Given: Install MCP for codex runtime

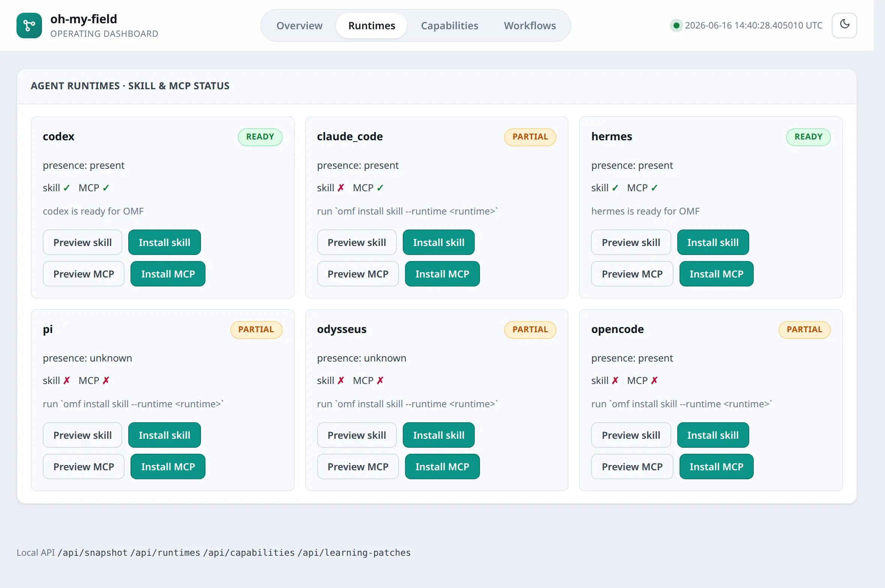Looking at the screenshot, I should pos(168,274).
